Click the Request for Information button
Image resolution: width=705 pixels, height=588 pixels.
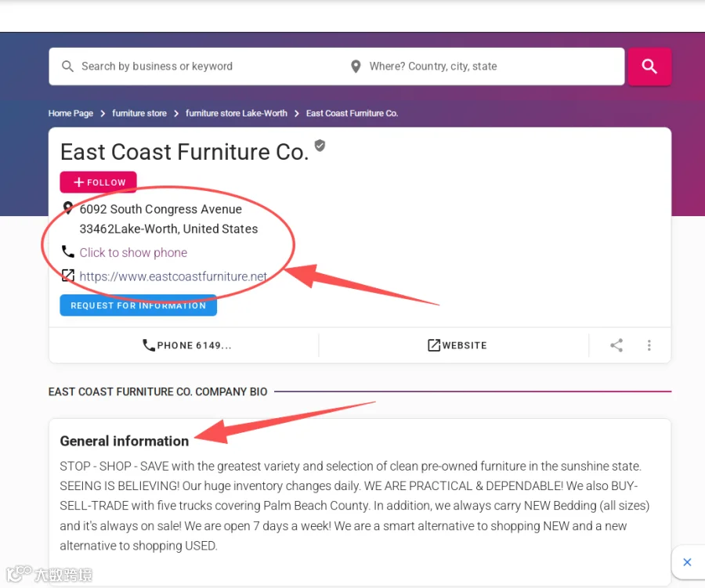tap(138, 305)
